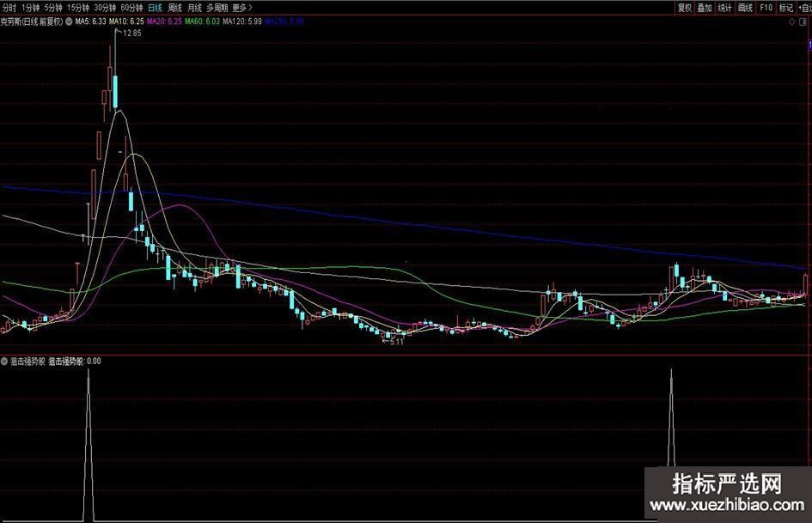Click the 复权 adjustment button
Viewport: 812px width, 523px height.
tap(685, 8)
